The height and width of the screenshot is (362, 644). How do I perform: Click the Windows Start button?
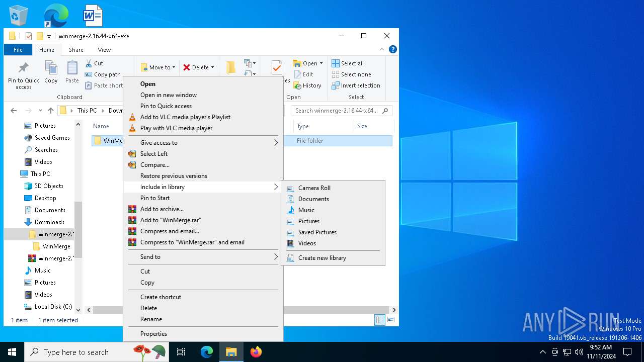(x=12, y=352)
